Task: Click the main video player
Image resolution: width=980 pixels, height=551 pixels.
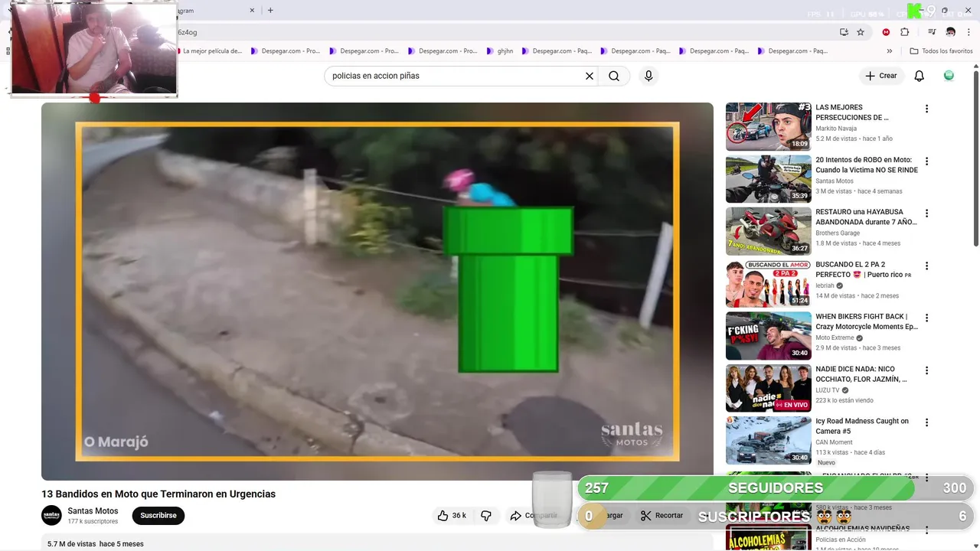Action: click(x=377, y=292)
